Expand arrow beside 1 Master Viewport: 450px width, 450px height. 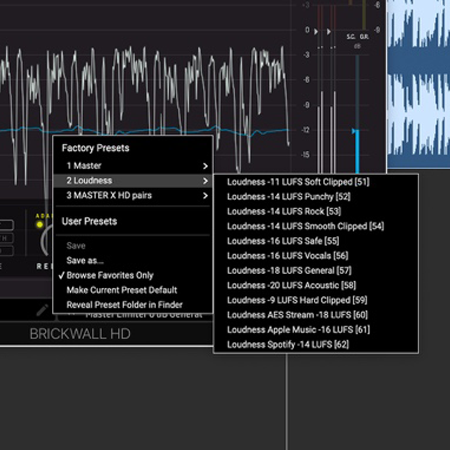205,166
